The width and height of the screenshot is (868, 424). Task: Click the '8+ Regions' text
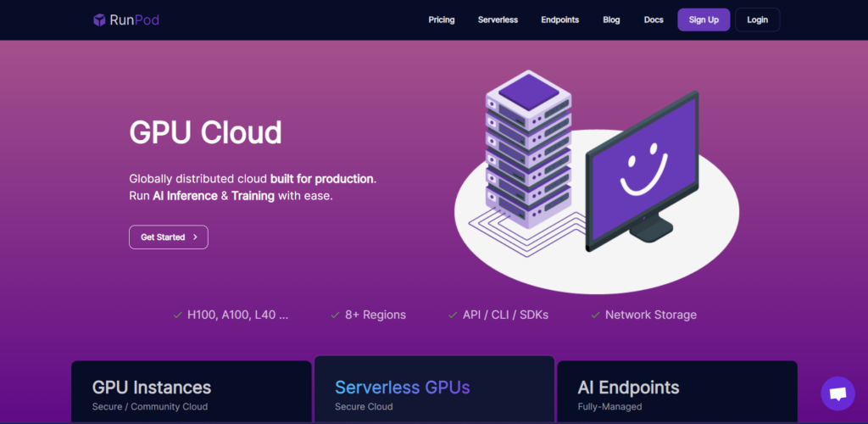[x=376, y=315]
